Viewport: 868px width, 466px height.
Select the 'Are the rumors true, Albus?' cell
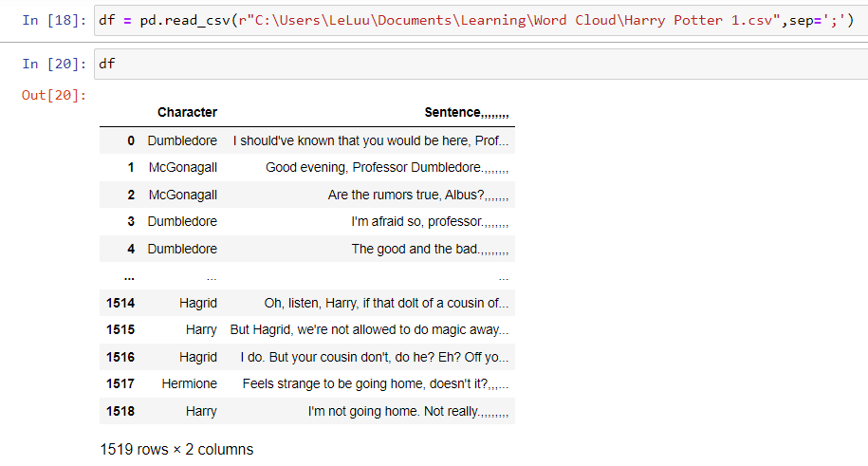pyautogui.click(x=418, y=196)
